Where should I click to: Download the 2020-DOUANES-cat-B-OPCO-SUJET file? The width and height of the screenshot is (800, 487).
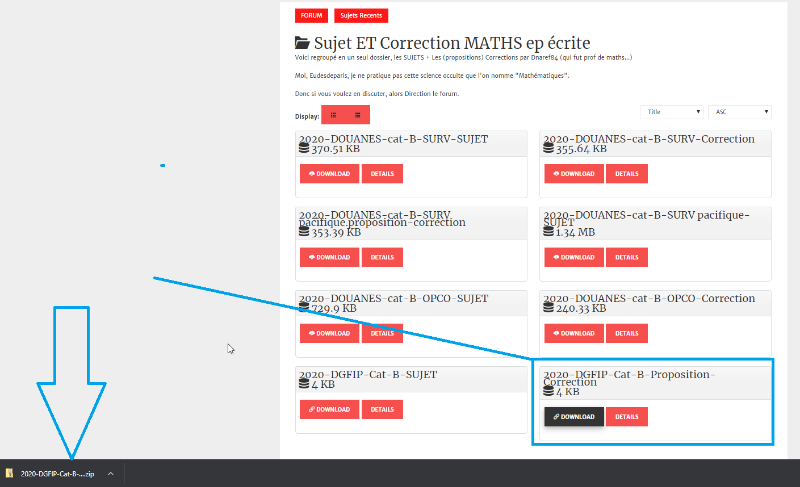click(x=329, y=332)
